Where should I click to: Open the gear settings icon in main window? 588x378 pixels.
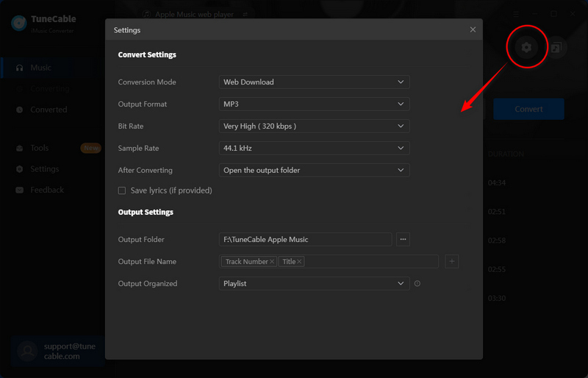526,47
